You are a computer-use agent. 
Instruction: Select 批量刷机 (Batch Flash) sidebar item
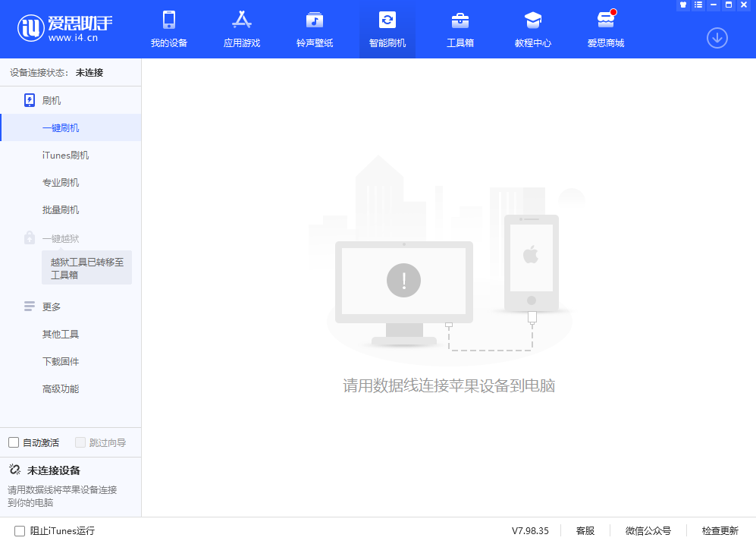click(61, 209)
